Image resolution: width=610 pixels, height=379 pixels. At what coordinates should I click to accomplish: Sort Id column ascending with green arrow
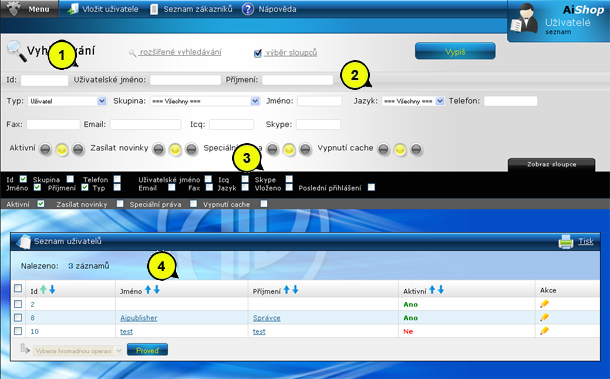pyautogui.click(x=43, y=290)
